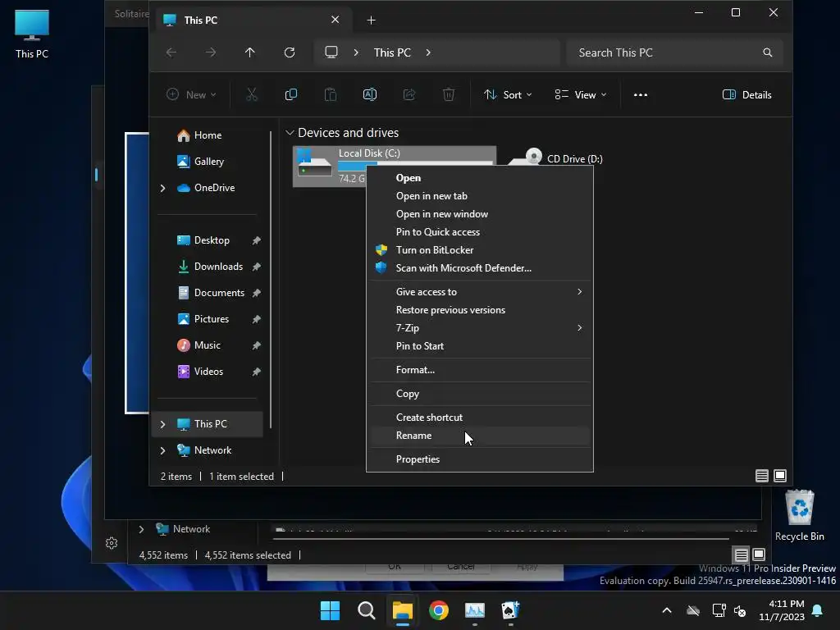840x630 pixels.
Task: Choose Open in new window
Action: pyautogui.click(x=479, y=214)
